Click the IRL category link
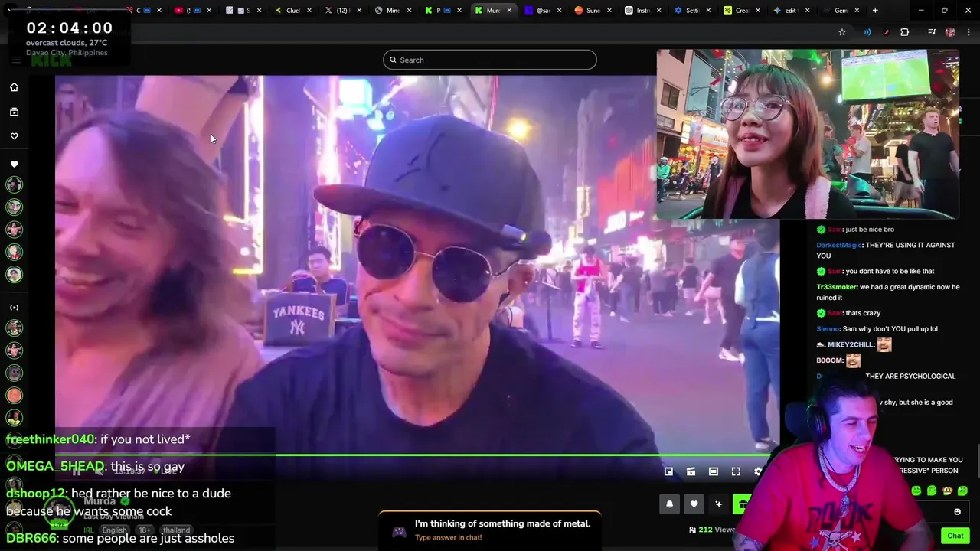Viewport: 980px width, 551px height. click(x=89, y=530)
